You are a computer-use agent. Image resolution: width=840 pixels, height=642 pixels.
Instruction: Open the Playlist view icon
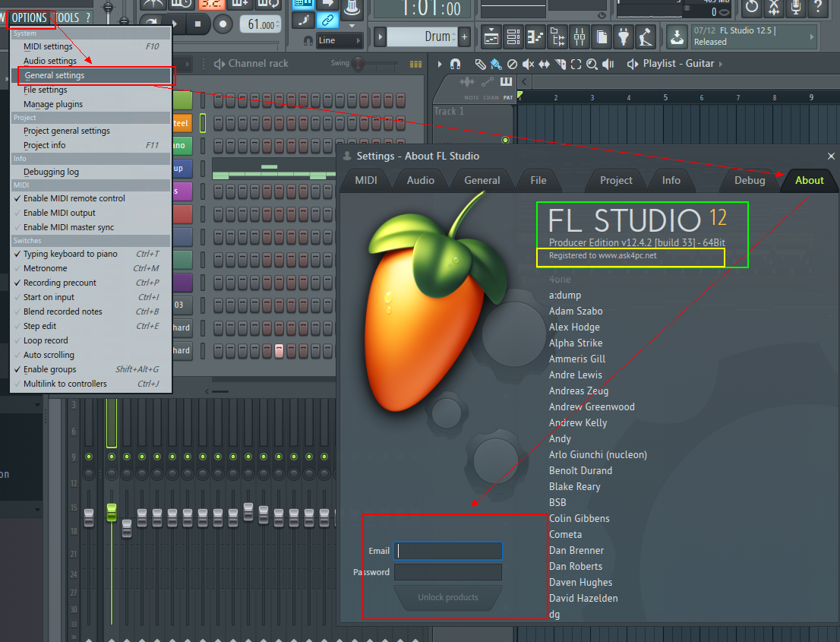click(491, 37)
